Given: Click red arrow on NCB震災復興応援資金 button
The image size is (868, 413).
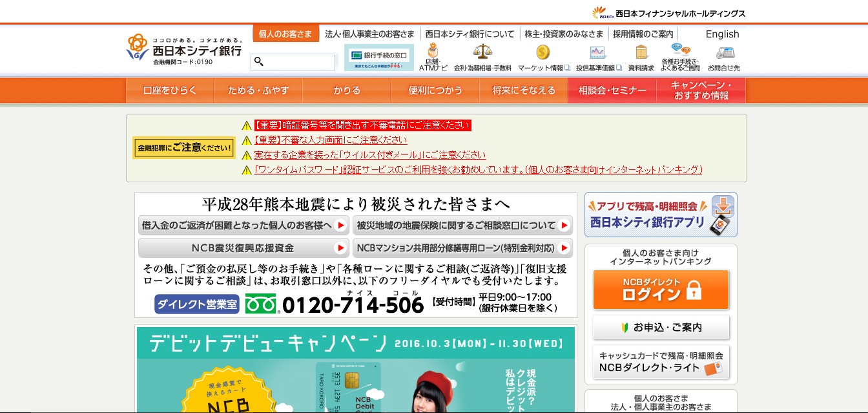Looking at the screenshot, I should [341, 248].
